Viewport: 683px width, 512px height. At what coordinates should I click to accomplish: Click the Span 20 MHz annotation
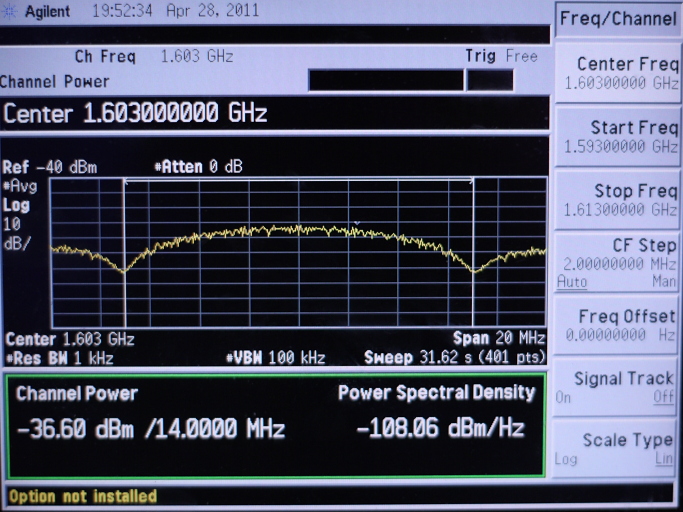(499, 339)
